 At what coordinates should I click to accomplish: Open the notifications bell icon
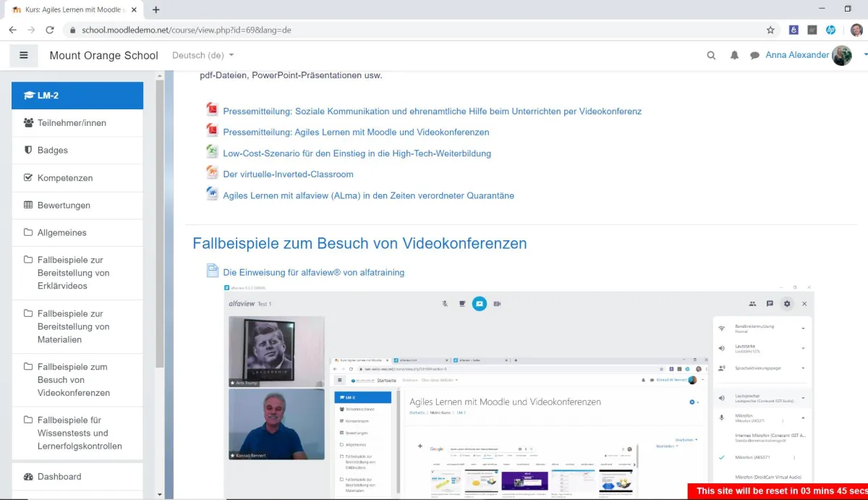coord(734,55)
